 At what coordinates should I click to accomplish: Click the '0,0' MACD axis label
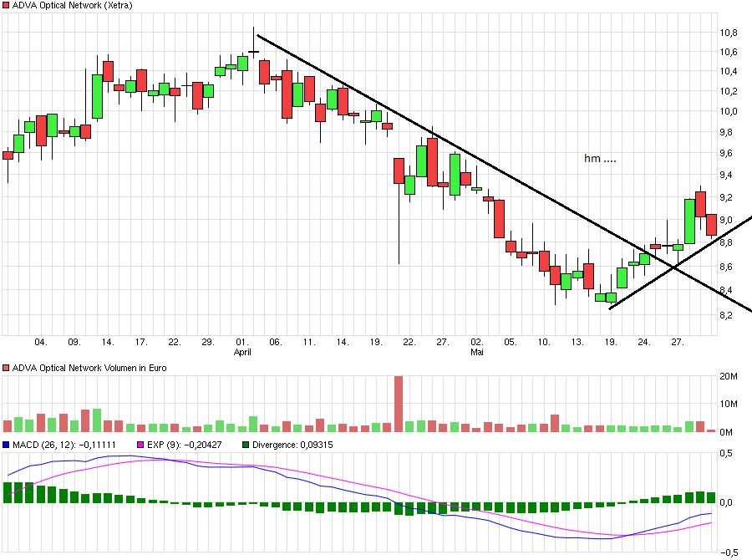pos(726,502)
